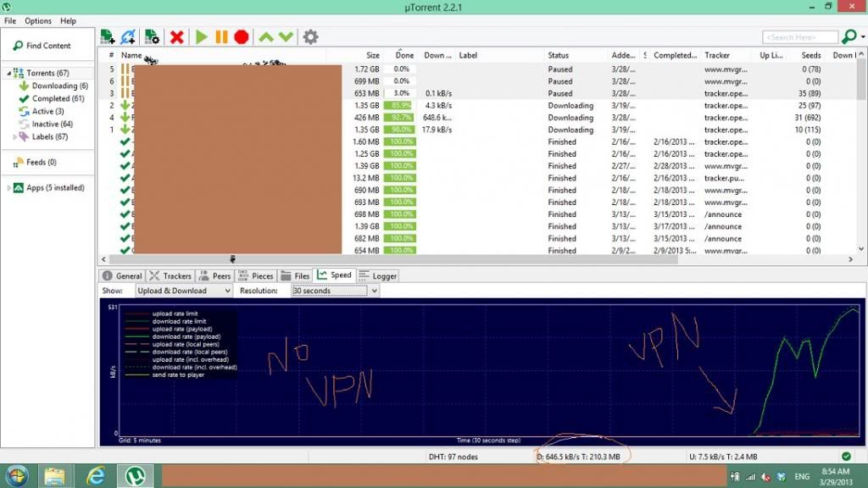Image resolution: width=868 pixels, height=488 pixels.
Task: Click the network signal tray icon
Action: (751, 476)
